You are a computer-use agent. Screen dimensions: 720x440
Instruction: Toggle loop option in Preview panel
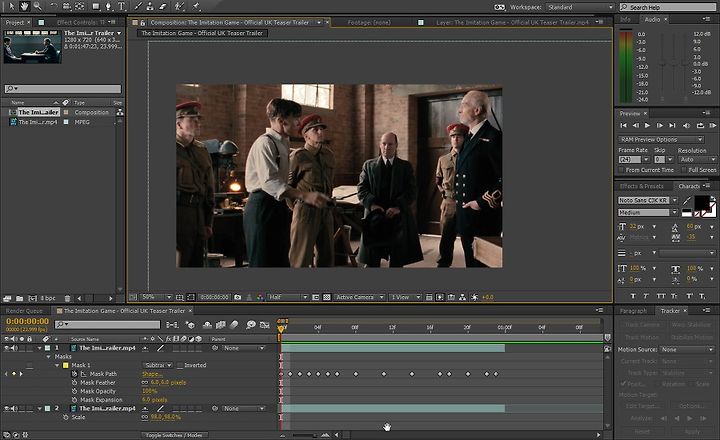point(700,125)
